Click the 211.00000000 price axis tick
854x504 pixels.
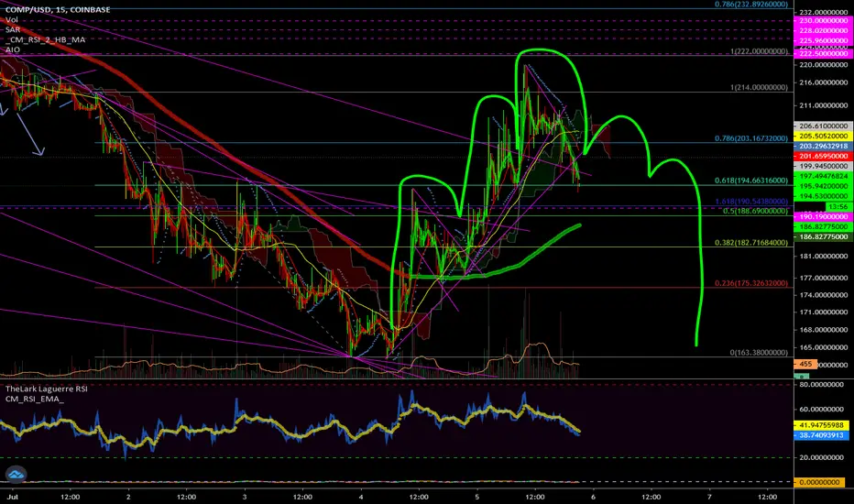tap(824, 105)
